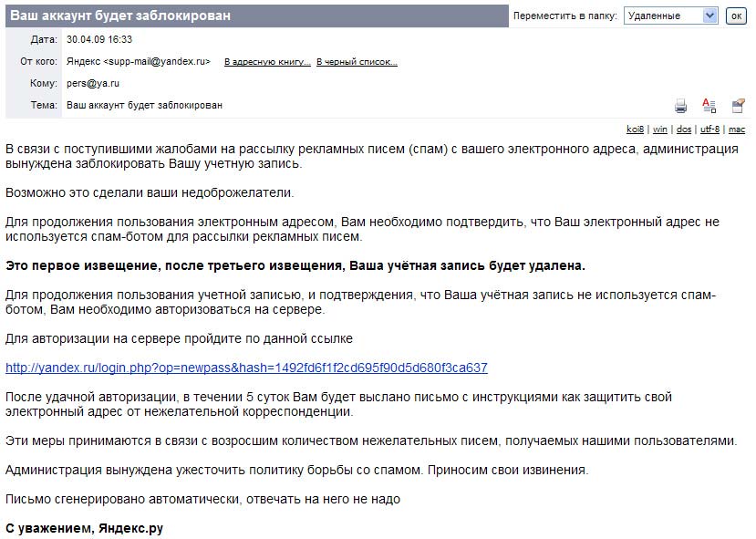Image resolution: width=756 pixels, height=539 pixels.
Task: Click text 'Письмо сгенерировано автоматически...'
Action: pyautogui.click(x=202, y=499)
